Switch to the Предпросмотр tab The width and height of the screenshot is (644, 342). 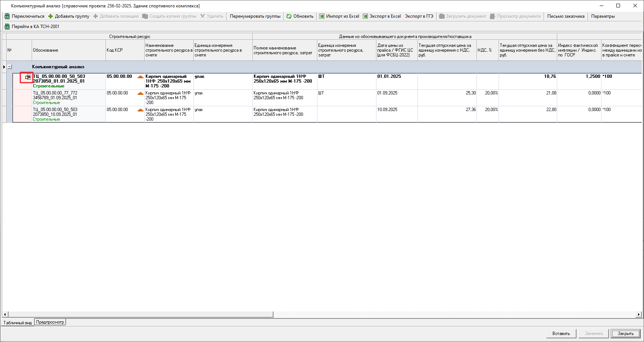(x=50, y=322)
